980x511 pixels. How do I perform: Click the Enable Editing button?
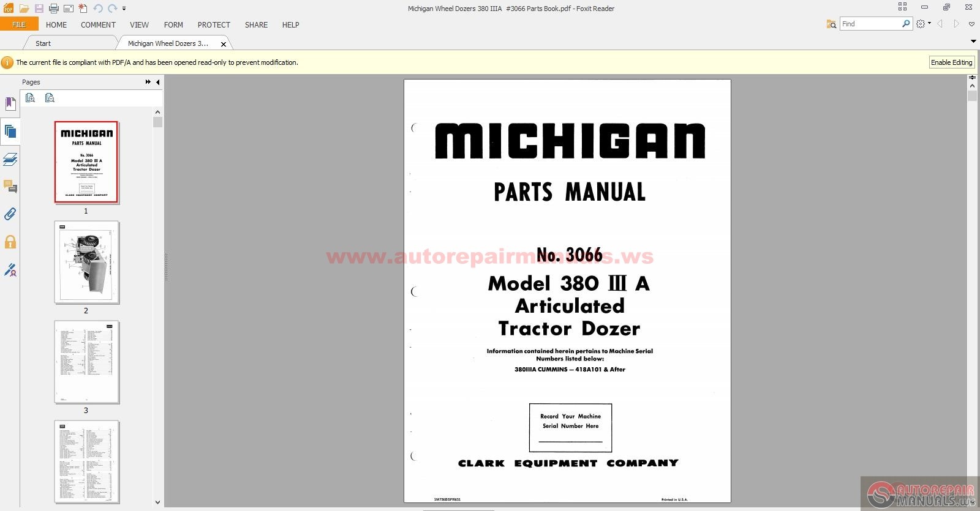[x=951, y=62]
